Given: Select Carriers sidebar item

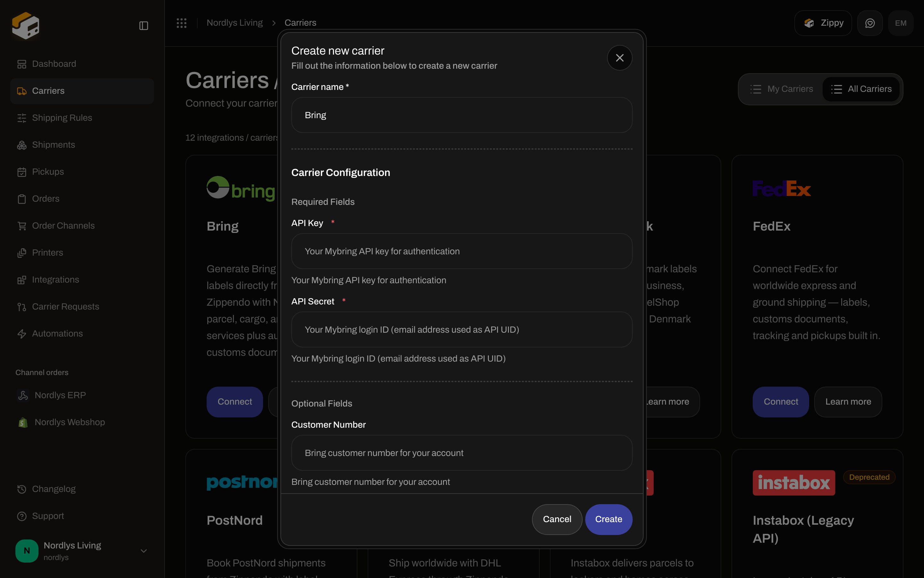Looking at the screenshot, I should [82, 91].
